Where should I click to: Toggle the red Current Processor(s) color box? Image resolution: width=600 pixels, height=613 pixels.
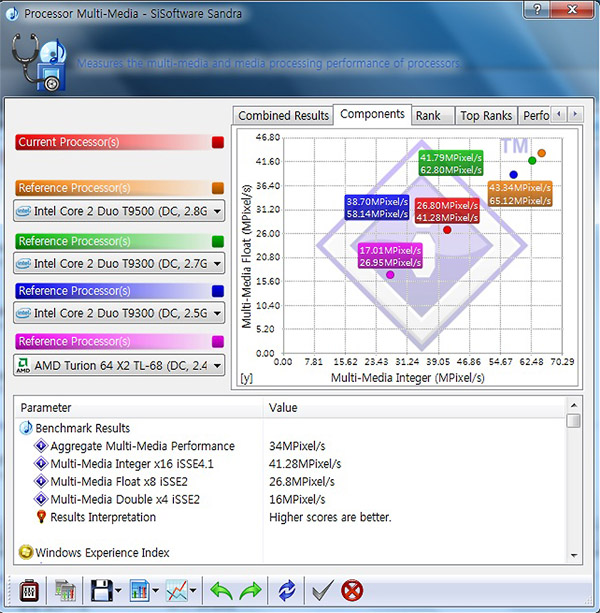[218, 142]
